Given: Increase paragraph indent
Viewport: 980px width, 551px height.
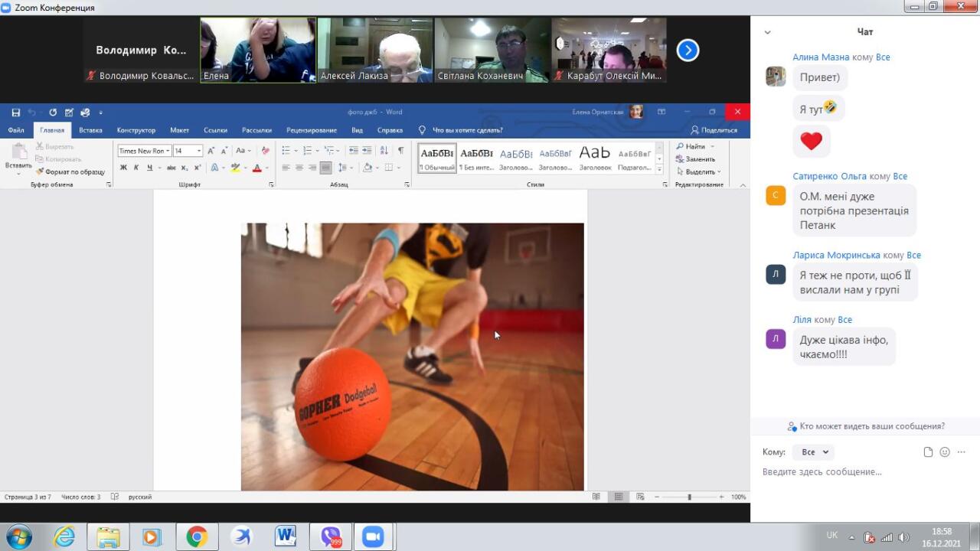Looking at the screenshot, I should coord(367,151).
